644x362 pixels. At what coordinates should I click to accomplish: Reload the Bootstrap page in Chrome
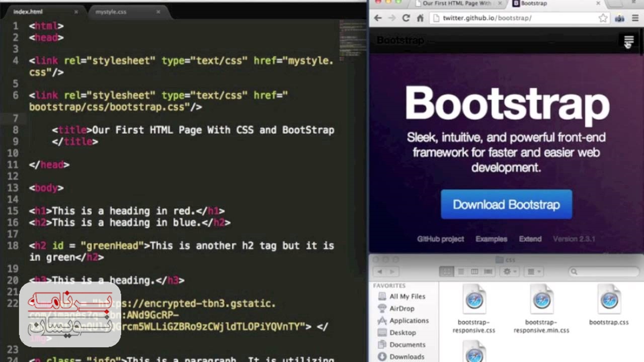tap(406, 18)
